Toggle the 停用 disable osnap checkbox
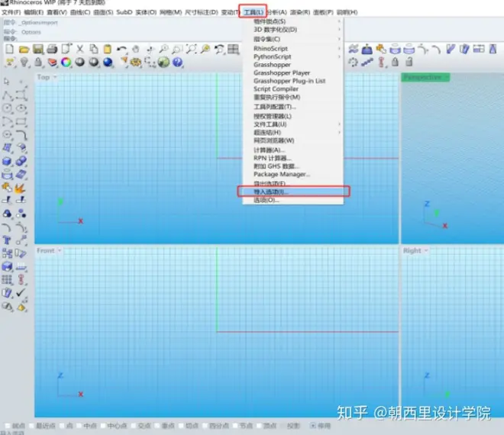The width and height of the screenshot is (504, 435). (313, 426)
